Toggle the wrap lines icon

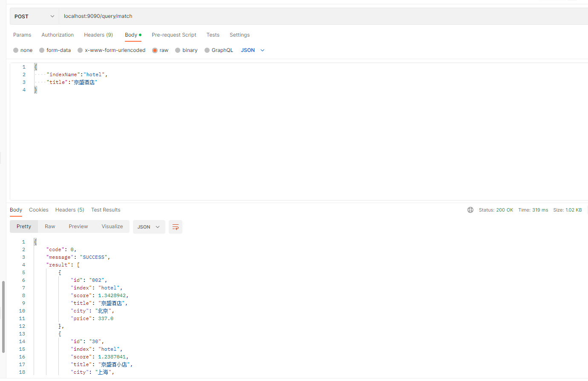click(x=176, y=227)
